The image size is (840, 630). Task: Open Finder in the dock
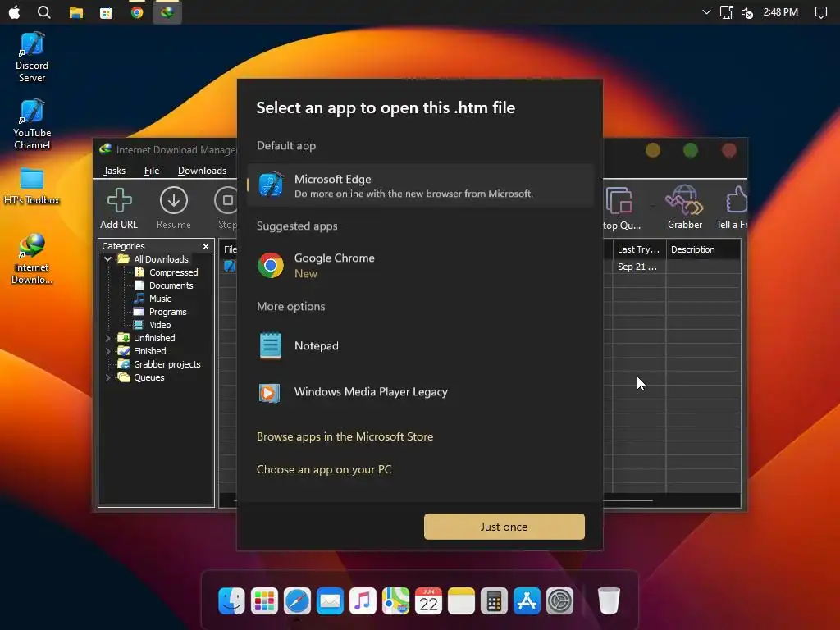(231, 600)
